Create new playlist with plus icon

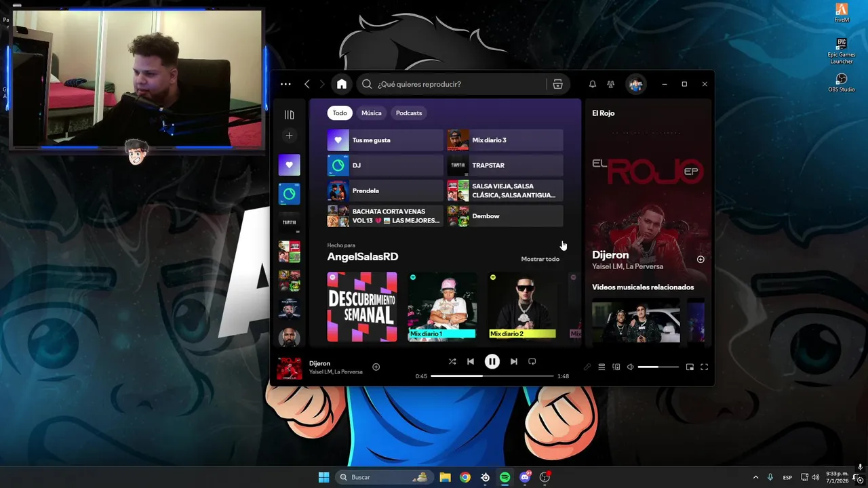[289, 136]
